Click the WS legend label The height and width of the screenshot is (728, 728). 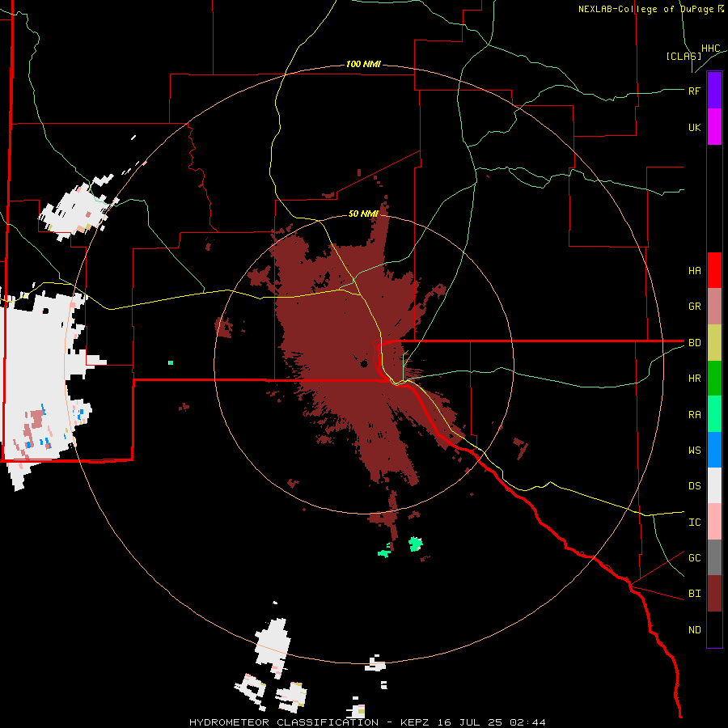(694, 450)
